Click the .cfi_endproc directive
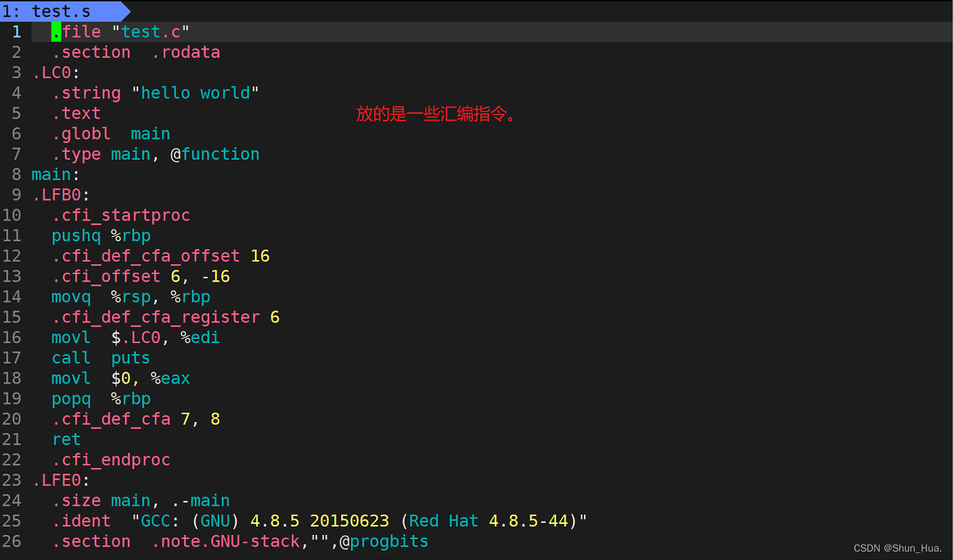Image resolution: width=953 pixels, height=560 pixels. (111, 460)
